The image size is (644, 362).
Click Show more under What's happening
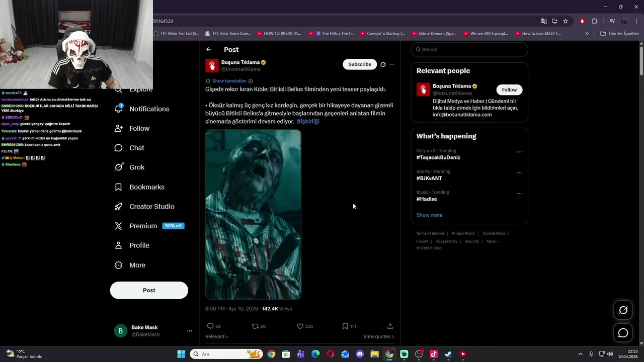click(429, 215)
